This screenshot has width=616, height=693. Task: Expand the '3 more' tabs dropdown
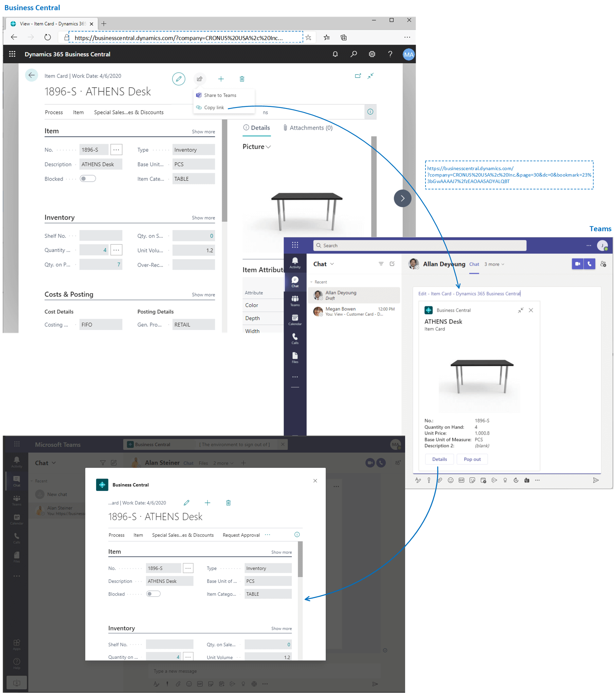494,264
